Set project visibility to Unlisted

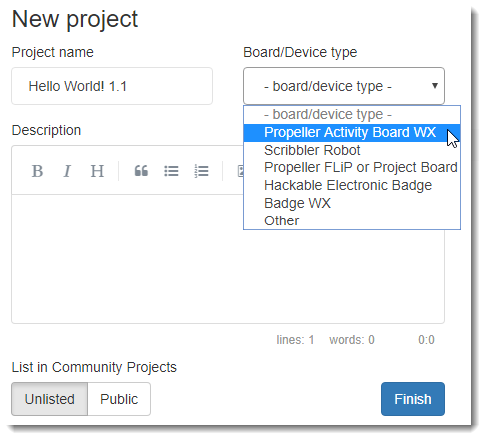(x=50, y=399)
